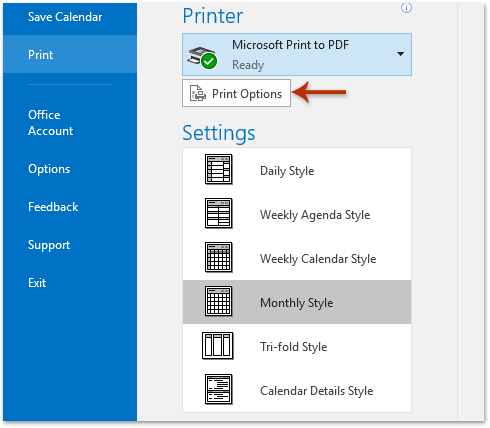Open the Feedback page
The height and width of the screenshot is (428, 490).
point(53,207)
